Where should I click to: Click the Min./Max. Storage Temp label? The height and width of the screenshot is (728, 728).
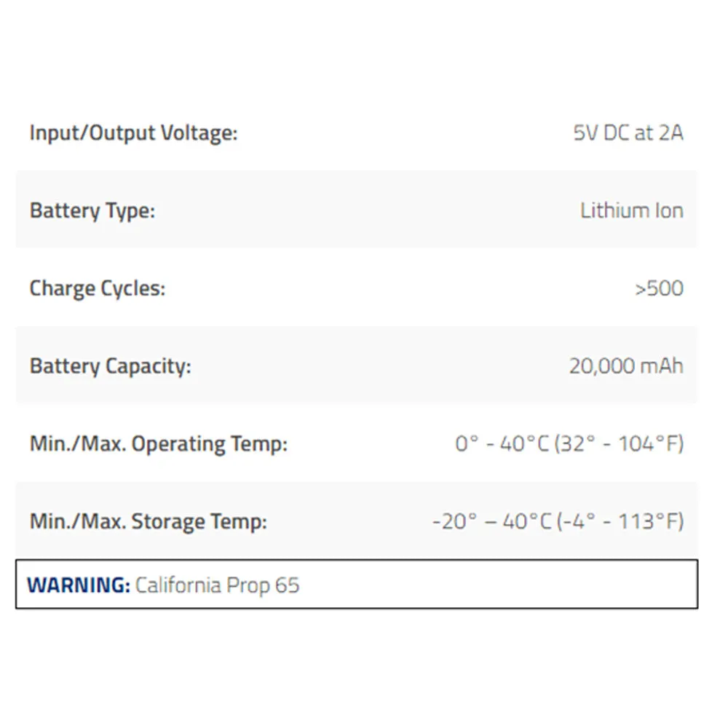[x=149, y=521]
